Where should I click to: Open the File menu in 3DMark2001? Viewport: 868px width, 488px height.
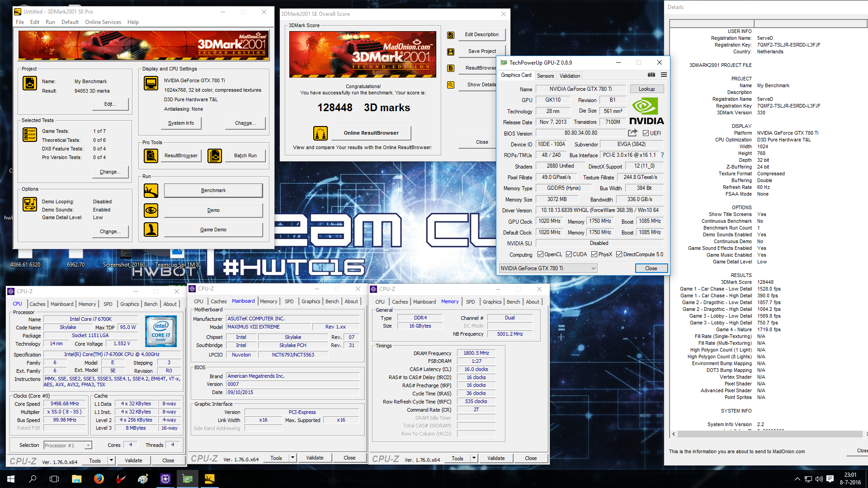[x=20, y=22]
